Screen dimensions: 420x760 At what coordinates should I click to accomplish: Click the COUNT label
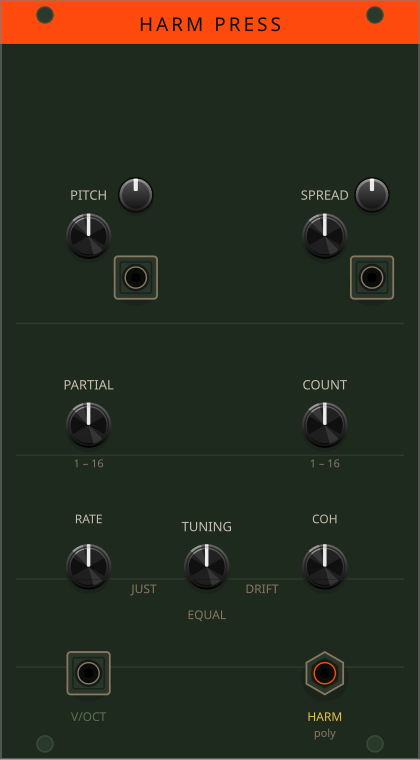[x=325, y=385]
